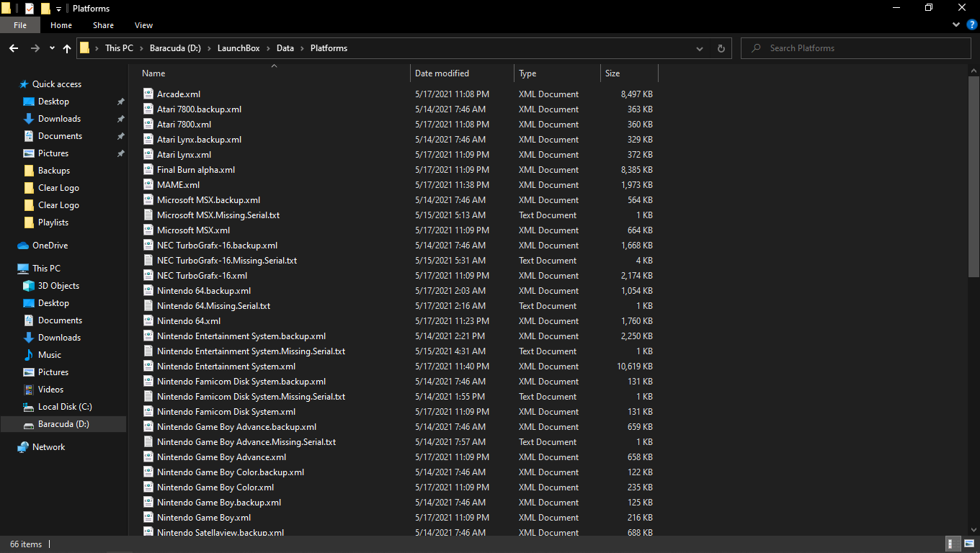Select This PC in navigation pane
The image size is (980, 553).
[x=46, y=269]
